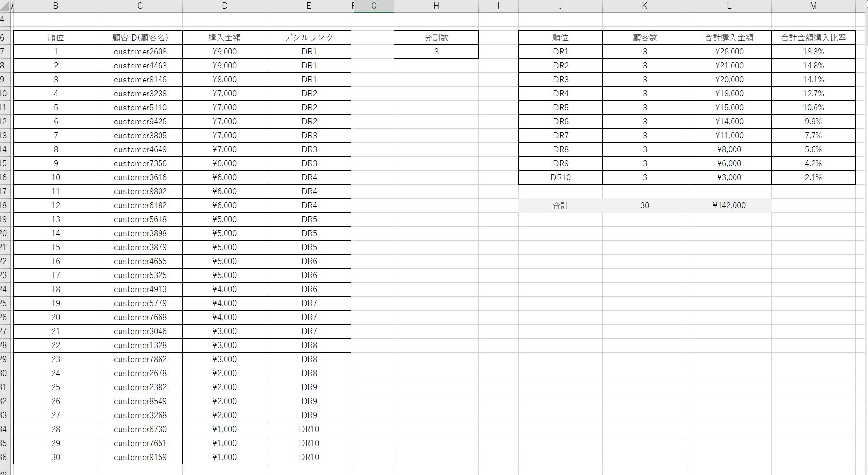Click the デシルランク header cell
This screenshot has width=868, height=475.
pos(309,38)
